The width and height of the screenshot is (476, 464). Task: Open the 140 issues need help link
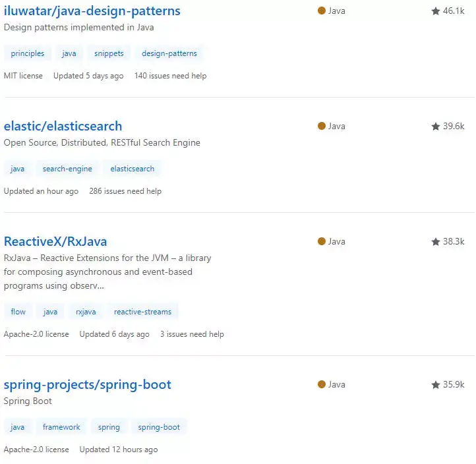[171, 76]
